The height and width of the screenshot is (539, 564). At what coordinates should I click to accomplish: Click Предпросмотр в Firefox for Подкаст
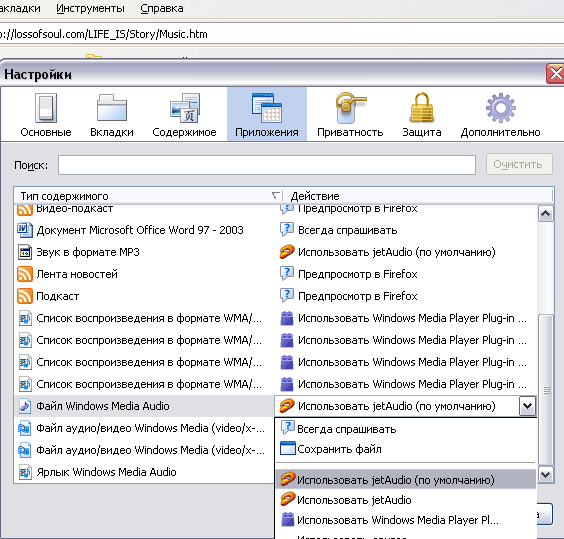358,296
